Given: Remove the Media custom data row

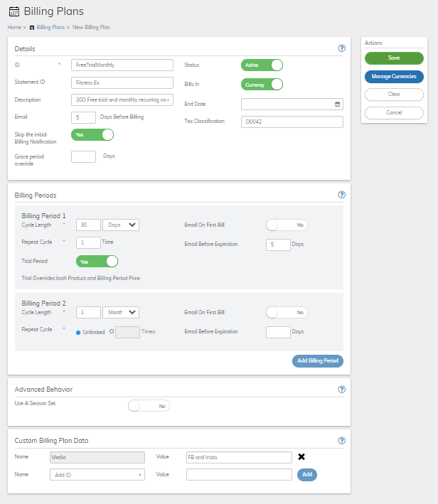Looking at the screenshot, I should tap(301, 457).
